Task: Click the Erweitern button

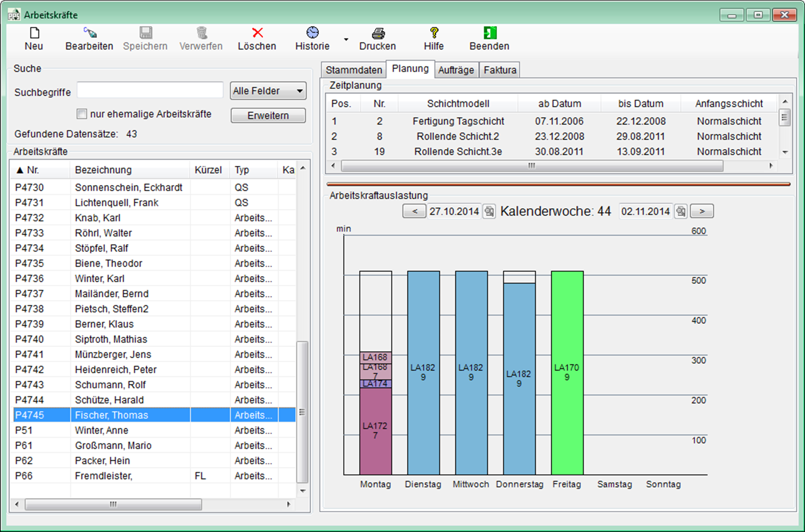Action: (268, 116)
